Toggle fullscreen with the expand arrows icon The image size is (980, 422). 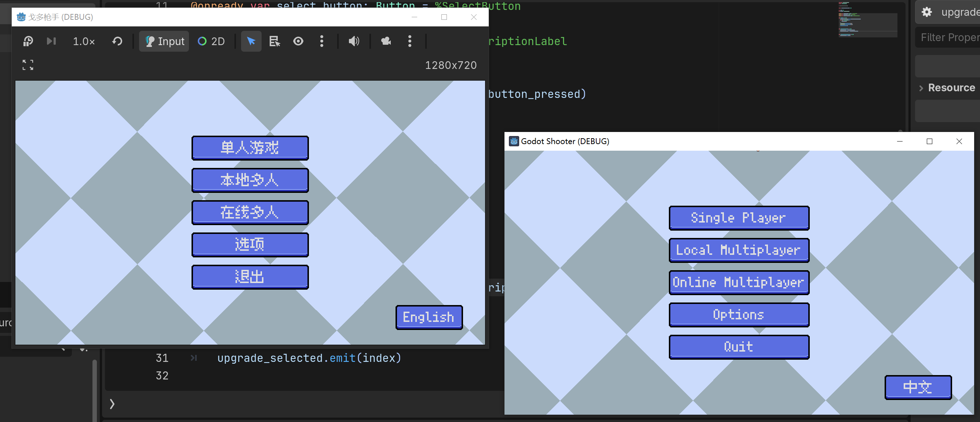(x=28, y=65)
